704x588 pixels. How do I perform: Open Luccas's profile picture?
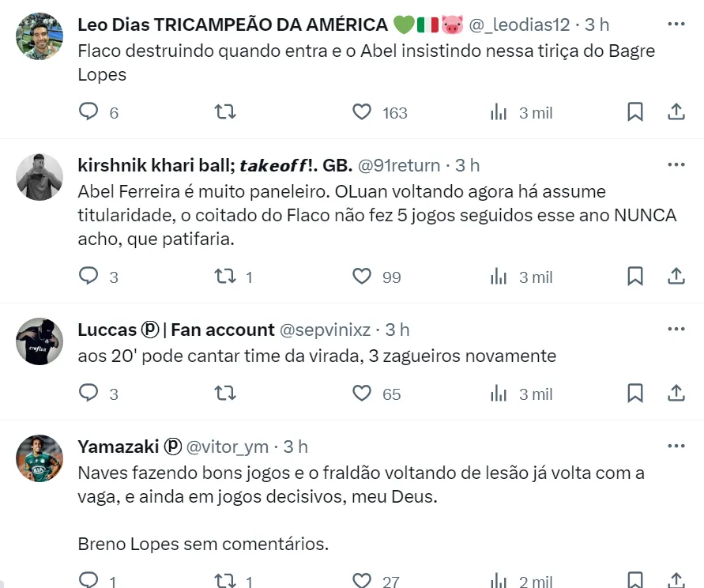pyautogui.click(x=40, y=341)
